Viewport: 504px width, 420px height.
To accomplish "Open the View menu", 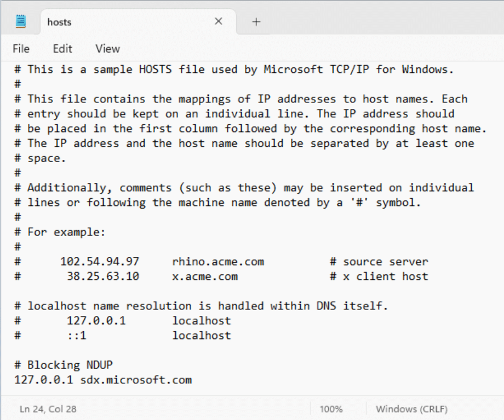I will pyautogui.click(x=107, y=49).
